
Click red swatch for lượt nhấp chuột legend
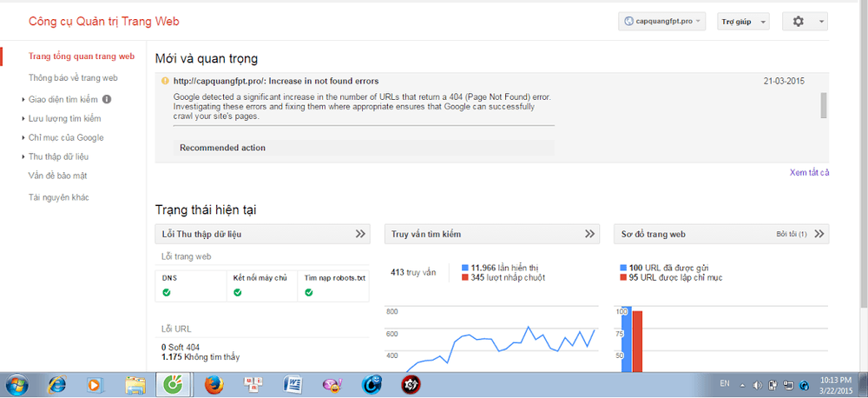coord(465,277)
